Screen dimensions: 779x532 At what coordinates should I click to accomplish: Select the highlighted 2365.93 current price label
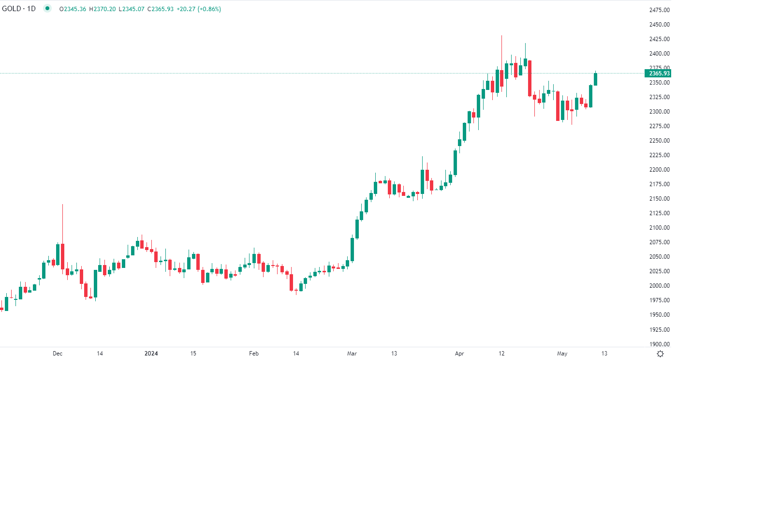(658, 74)
